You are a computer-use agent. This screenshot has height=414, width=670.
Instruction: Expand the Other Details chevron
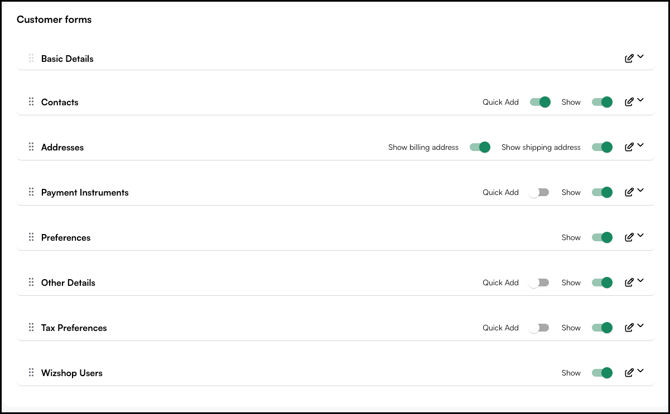(641, 281)
